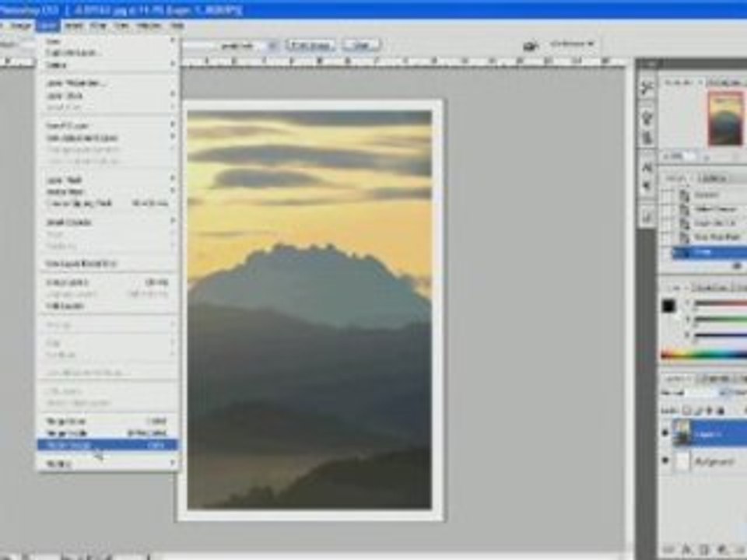Open the Window menu
747x560 pixels.
[149, 25]
